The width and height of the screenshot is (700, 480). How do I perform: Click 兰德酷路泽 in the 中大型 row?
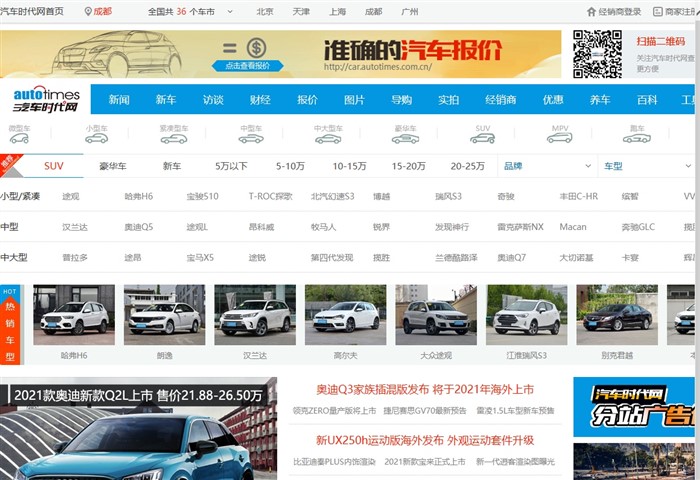(456, 258)
